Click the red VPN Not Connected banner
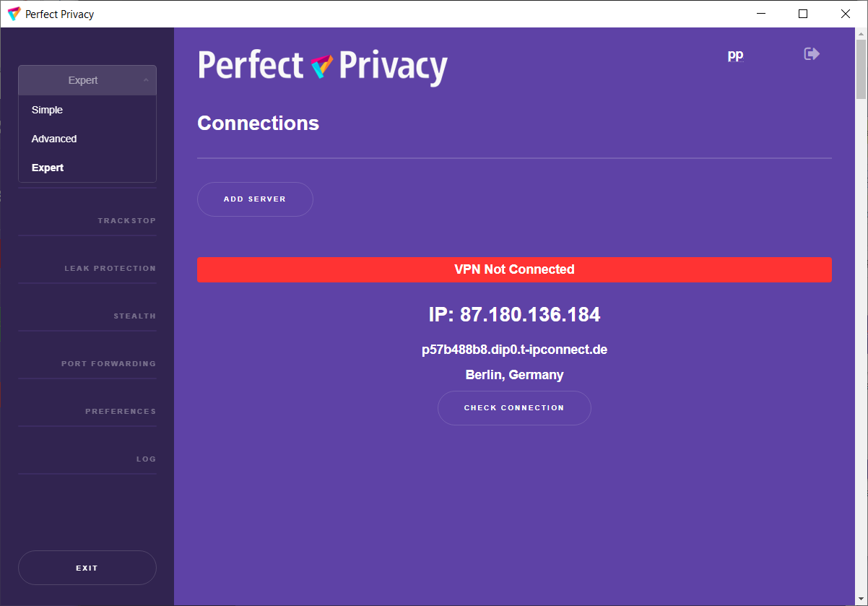Viewport: 868px width, 606px height. (x=514, y=269)
